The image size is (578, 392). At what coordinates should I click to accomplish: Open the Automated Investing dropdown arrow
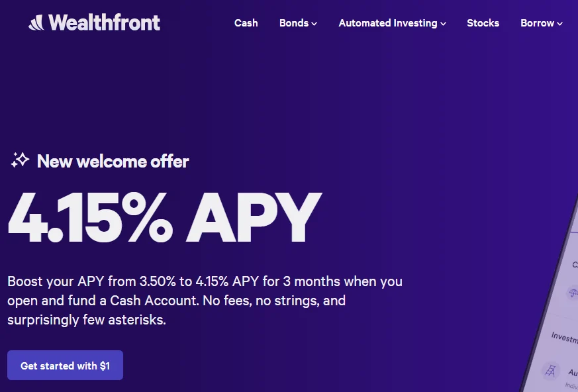(x=443, y=23)
